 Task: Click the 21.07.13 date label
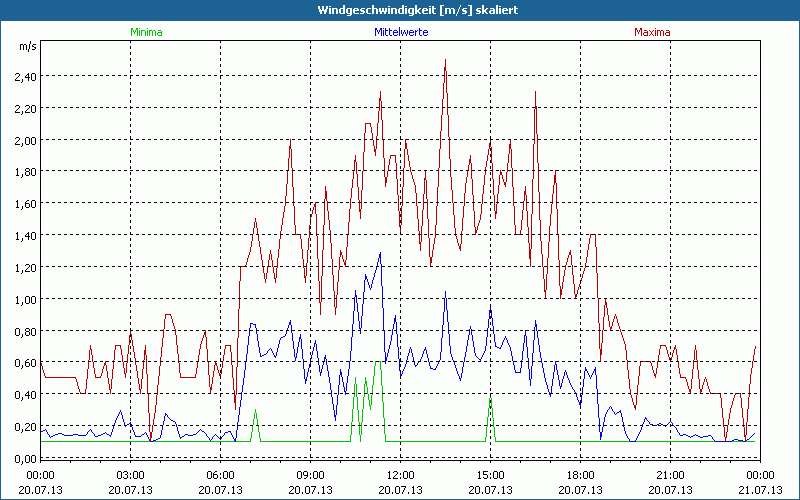759,489
